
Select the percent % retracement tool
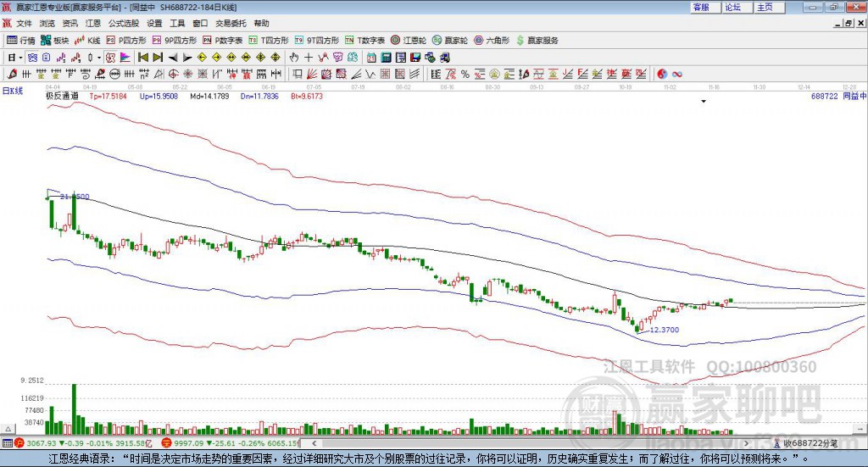(465, 74)
